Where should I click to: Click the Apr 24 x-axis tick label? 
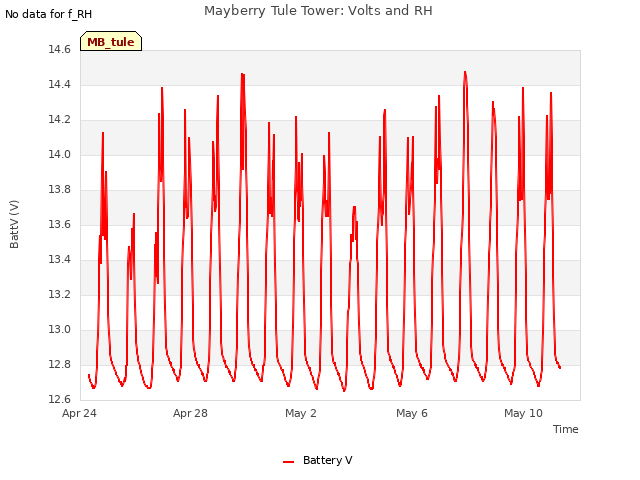[79, 413]
